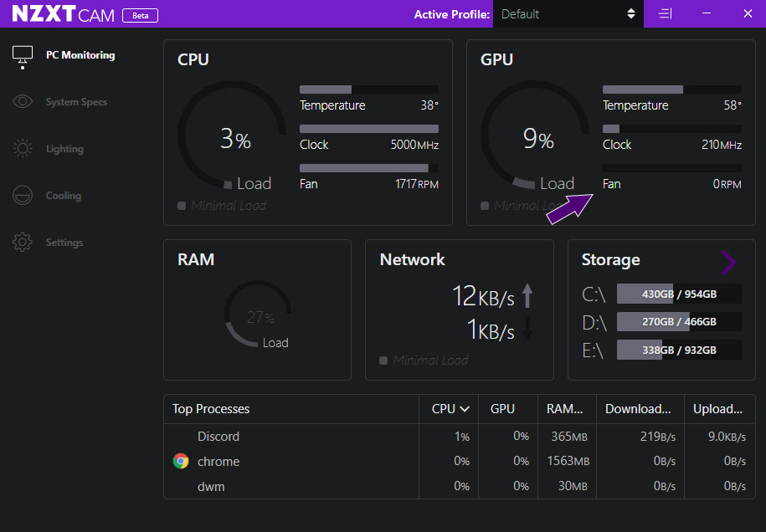Expand Storage with the purple chevron
The width and height of the screenshot is (766, 532).
click(728, 263)
